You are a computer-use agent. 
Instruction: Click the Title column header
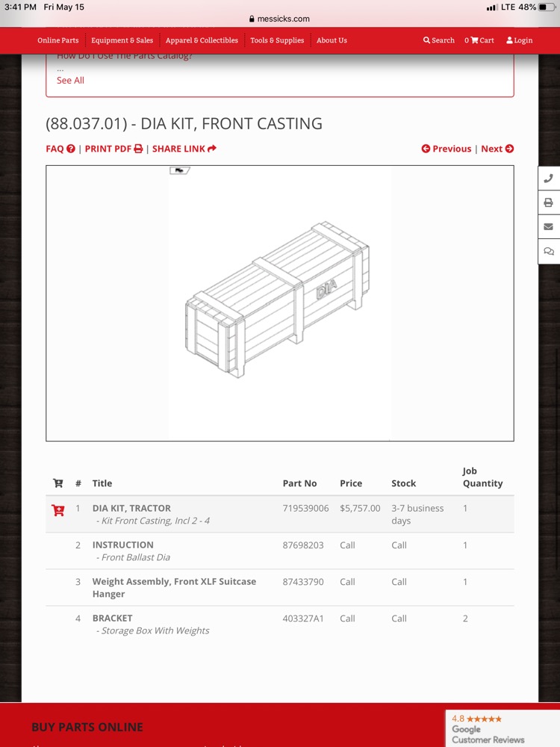(102, 483)
